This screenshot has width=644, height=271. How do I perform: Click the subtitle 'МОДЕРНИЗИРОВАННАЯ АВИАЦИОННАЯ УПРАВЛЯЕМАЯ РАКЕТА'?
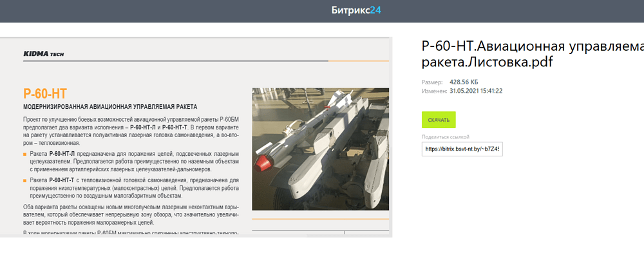[111, 107]
